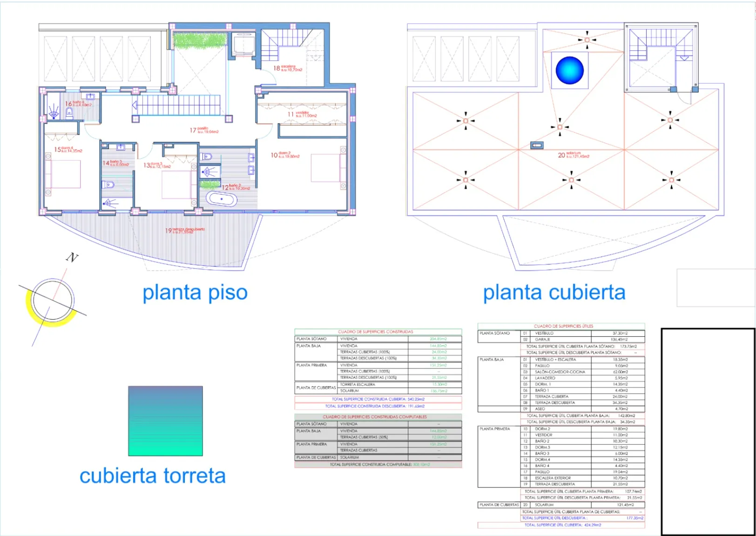Select the 'TERRAZAS CUBIERTAS (50%)' row
Viewport: 756px width, 536px height.
point(400,437)
